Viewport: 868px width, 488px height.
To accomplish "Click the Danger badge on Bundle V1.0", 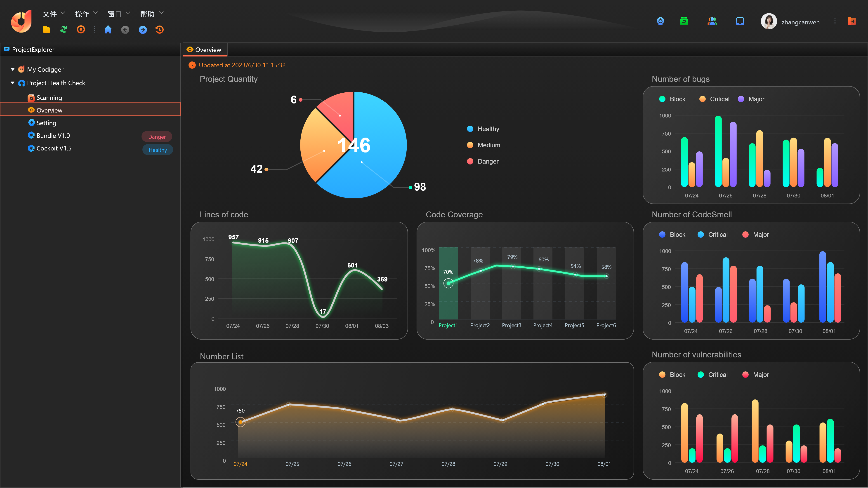I will coord(157,137).
